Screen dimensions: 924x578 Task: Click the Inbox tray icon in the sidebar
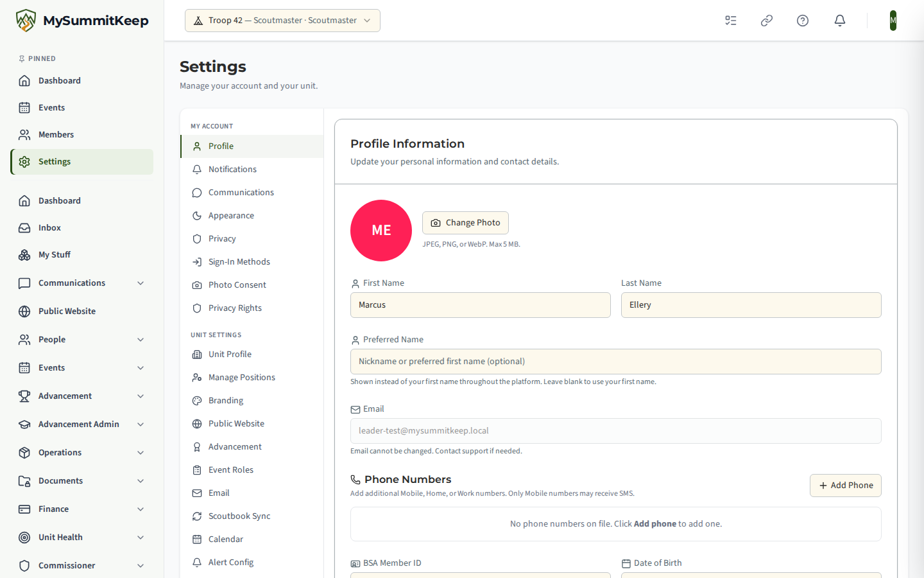tap(24, 228)
